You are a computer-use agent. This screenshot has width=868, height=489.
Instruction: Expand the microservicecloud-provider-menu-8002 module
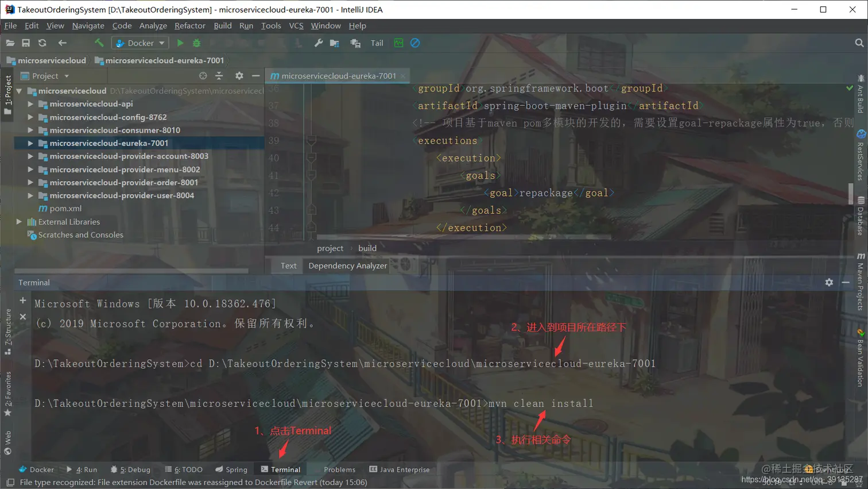click(30, 170)
